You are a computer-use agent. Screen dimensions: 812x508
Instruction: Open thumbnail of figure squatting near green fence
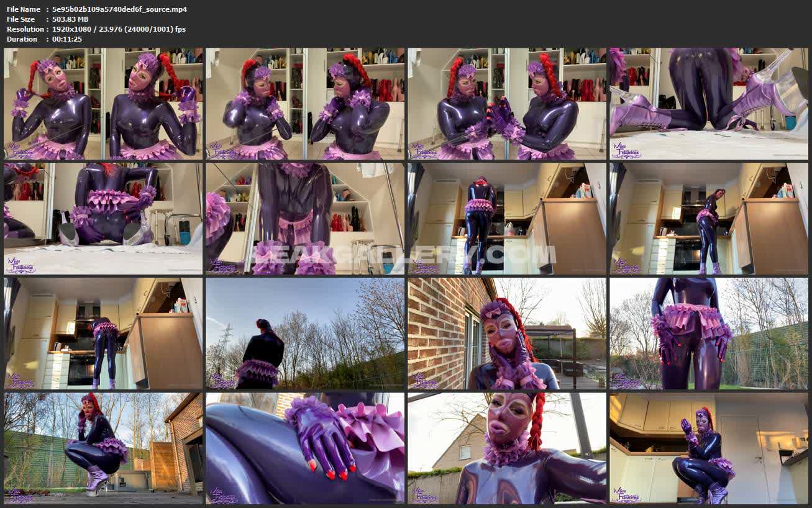pos(103,448)
